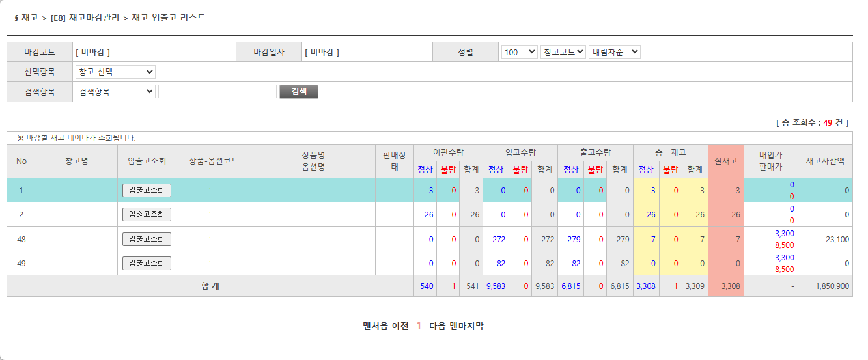868x360 pixels.
Task: Click the 입고수량 column group header
Action: [520, 152]
